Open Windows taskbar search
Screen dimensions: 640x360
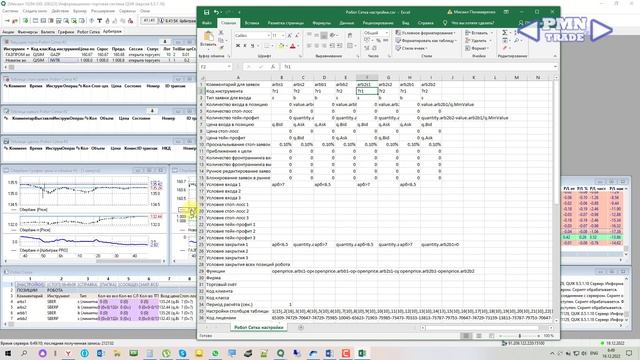(24, 353)
